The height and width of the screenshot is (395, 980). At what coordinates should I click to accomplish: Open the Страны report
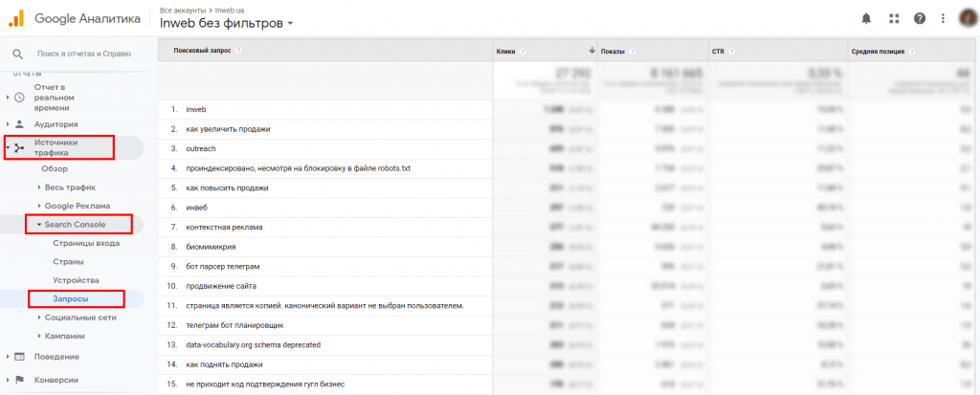pyautogui.click(x=68, y=262)
